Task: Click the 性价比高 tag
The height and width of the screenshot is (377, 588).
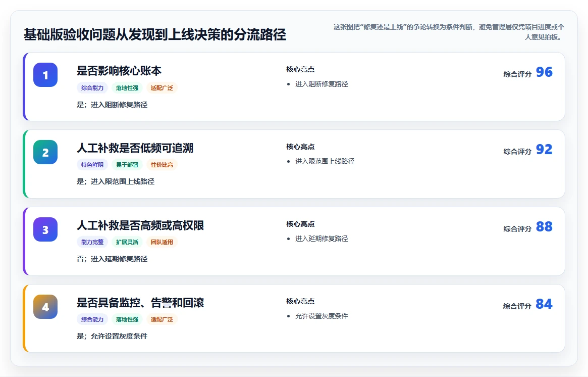Action: [x=162, y=165]
